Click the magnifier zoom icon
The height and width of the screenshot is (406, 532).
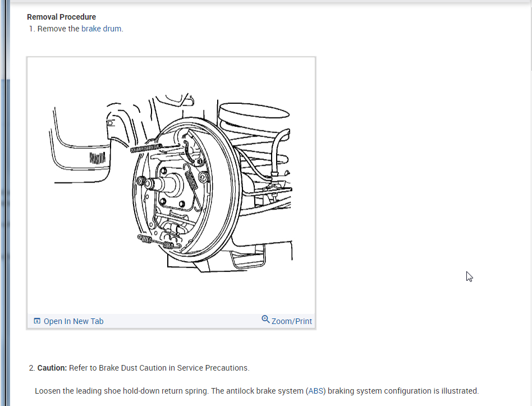pos(265,320)
